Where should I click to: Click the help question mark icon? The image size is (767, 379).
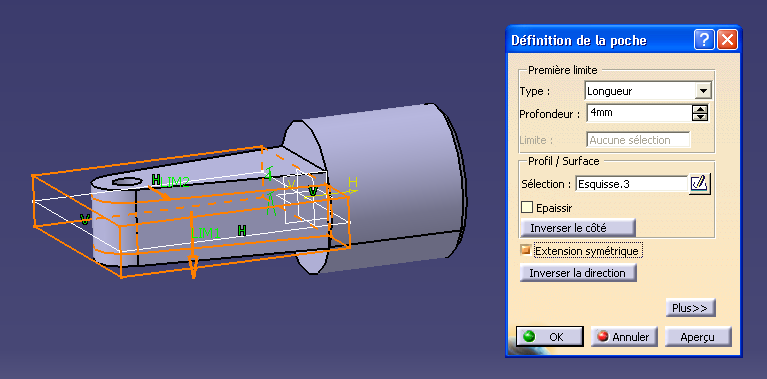tap(704, 40)
